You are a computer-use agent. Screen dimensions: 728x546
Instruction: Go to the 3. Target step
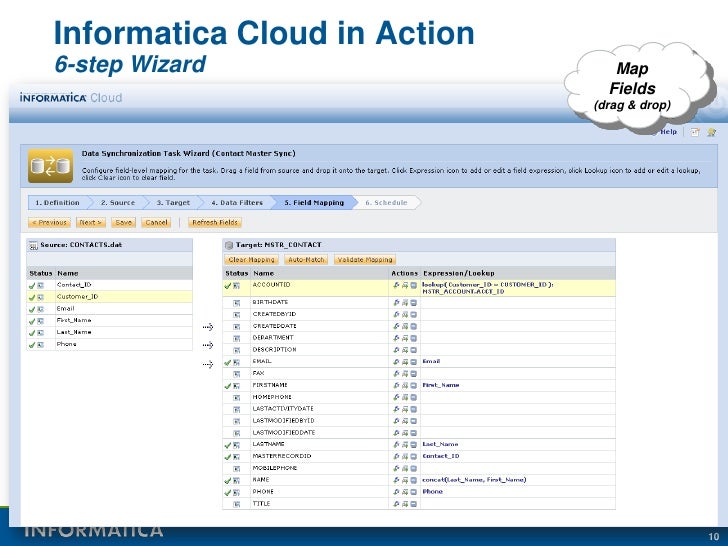coord(173,203)
